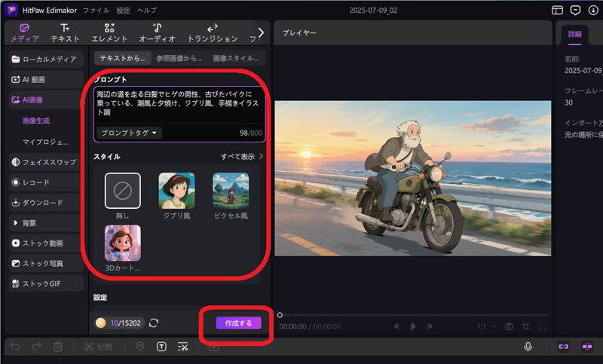
Task: Click すべて表示 to show all styles
Action: click(x=241, y=157)
